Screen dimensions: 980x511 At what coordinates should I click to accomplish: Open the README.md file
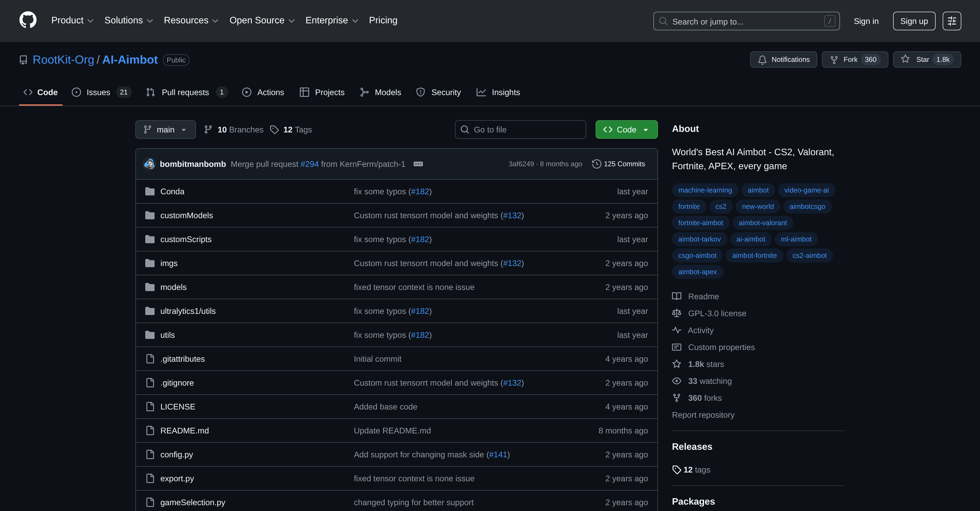point(184,430)
